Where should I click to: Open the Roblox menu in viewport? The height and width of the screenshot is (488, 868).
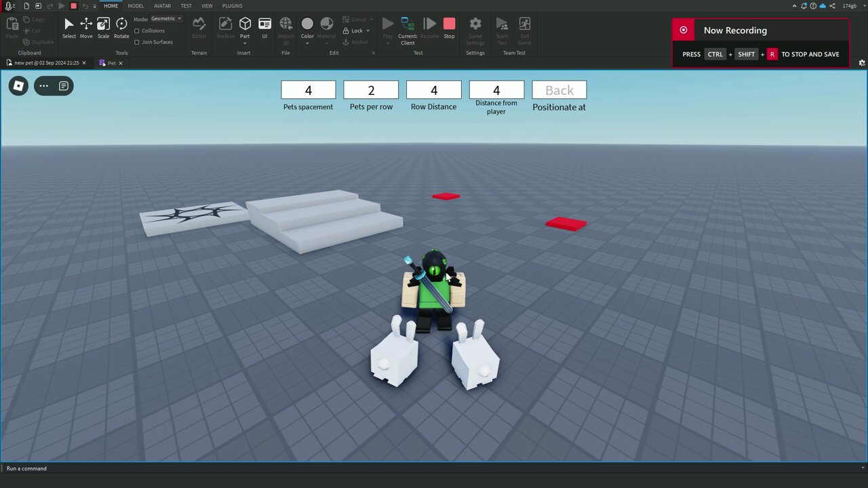pyautogui.click(x=18, y=86)
